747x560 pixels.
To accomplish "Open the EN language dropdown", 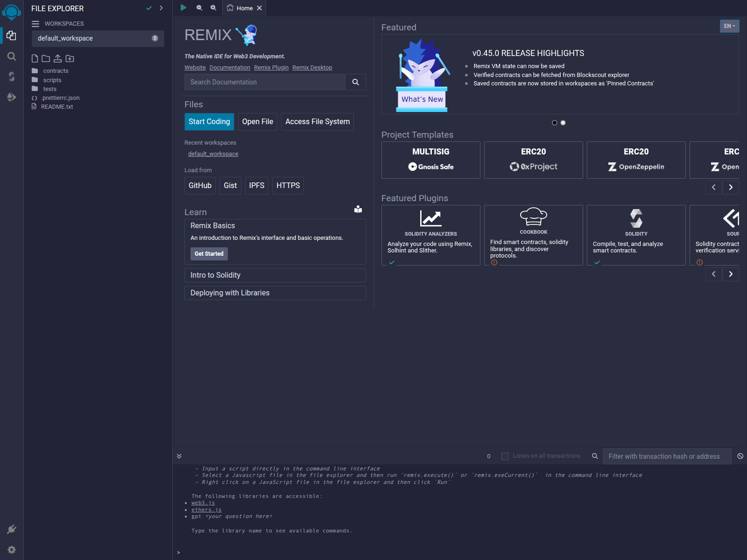I will [x=729, y=26].
